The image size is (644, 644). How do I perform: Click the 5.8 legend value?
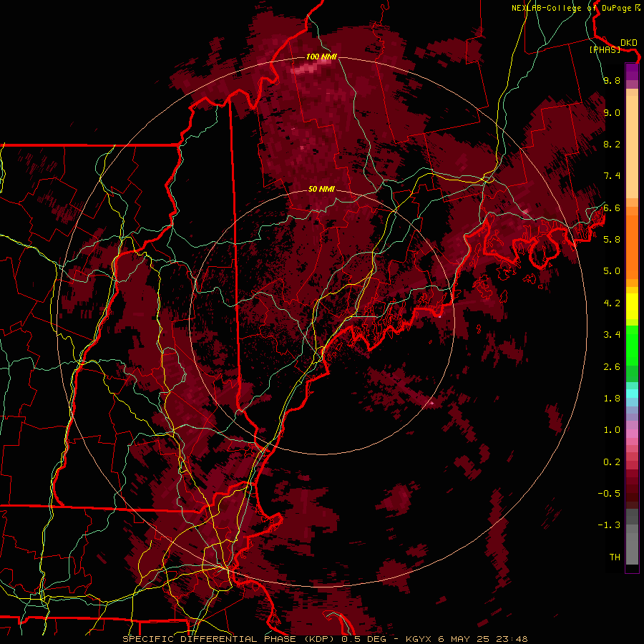pos(612,239)
